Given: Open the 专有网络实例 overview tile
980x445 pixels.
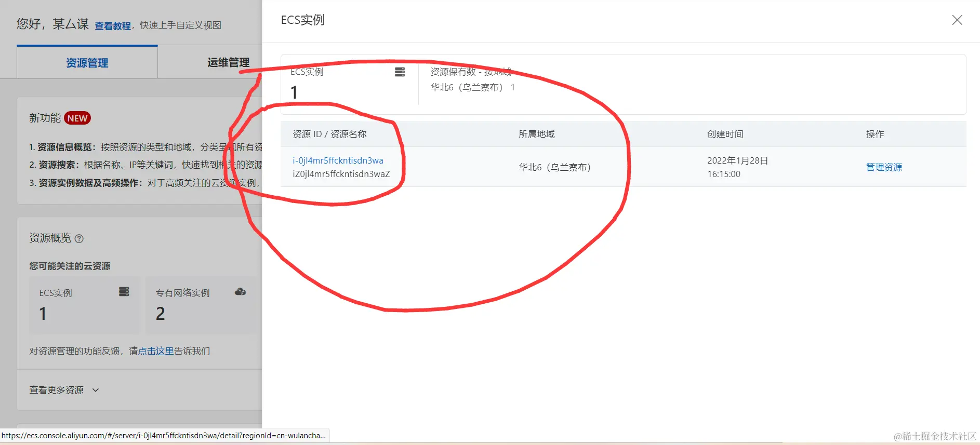Looking at the screenshot, I should click(x=202, y=305).
